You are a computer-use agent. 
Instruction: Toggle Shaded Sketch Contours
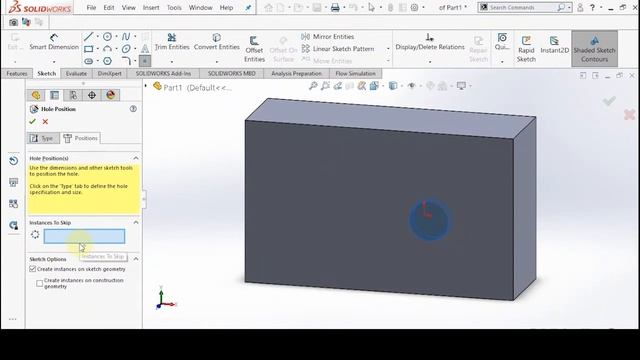[x=594, y=49]
